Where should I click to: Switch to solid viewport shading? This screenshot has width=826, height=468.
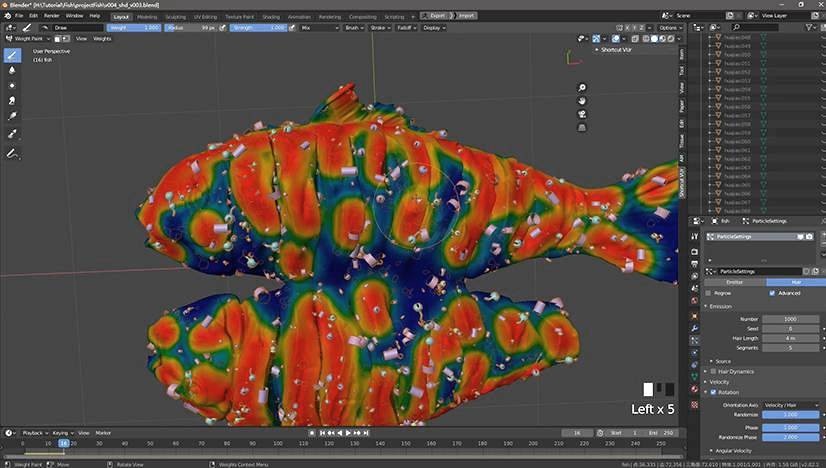(654, 38)
